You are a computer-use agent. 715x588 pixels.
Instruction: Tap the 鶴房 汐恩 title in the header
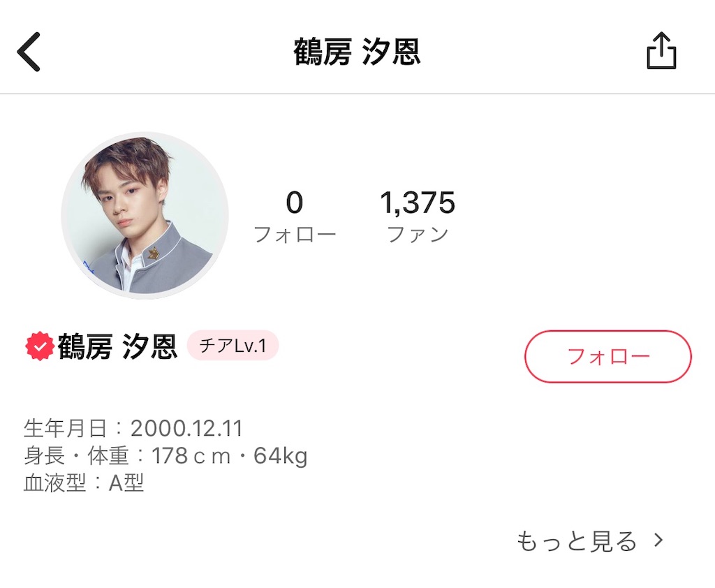coord(357,49)
